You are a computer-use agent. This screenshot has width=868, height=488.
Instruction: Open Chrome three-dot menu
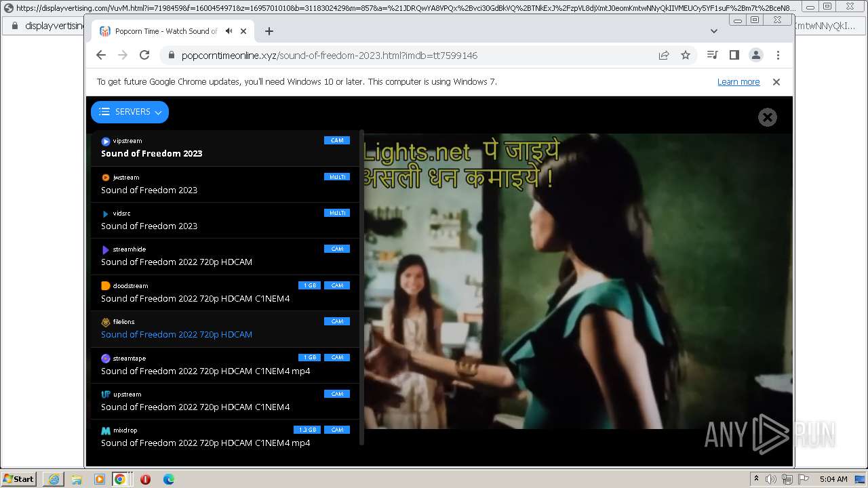coord(778,55)
